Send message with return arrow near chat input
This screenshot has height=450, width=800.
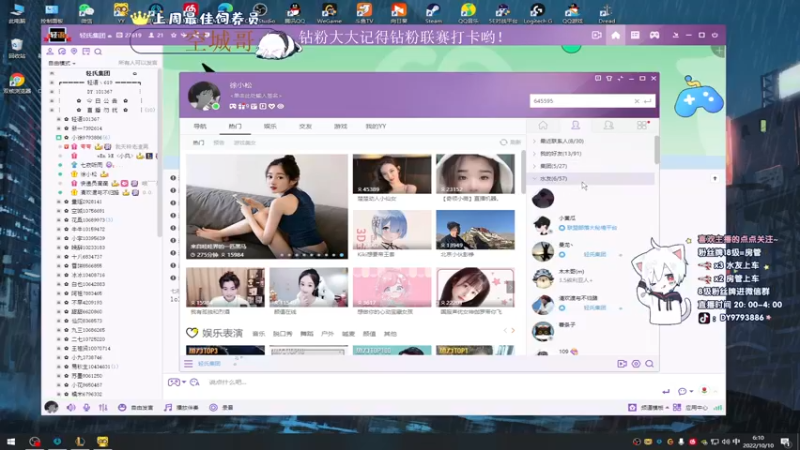click(666, 391)
